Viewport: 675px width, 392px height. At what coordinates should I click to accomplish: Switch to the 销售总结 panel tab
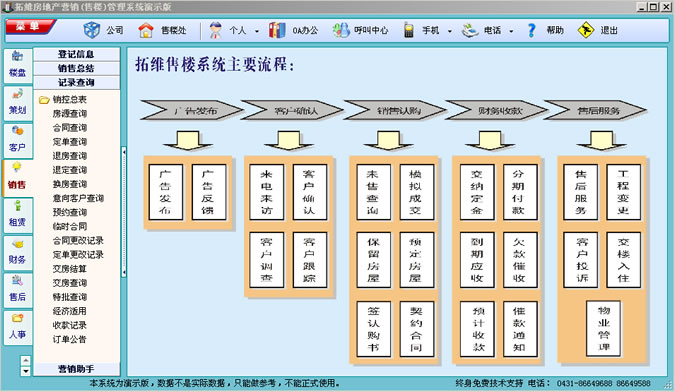pyautogui.click(x=76, y=68)
